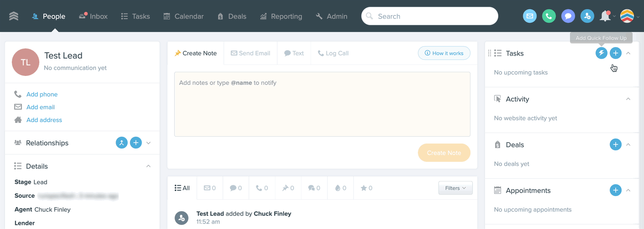Click the Tasks panel drag handle
Viewport: 644px width, 229px height.
pyautogui.click(x=490, y=53)
